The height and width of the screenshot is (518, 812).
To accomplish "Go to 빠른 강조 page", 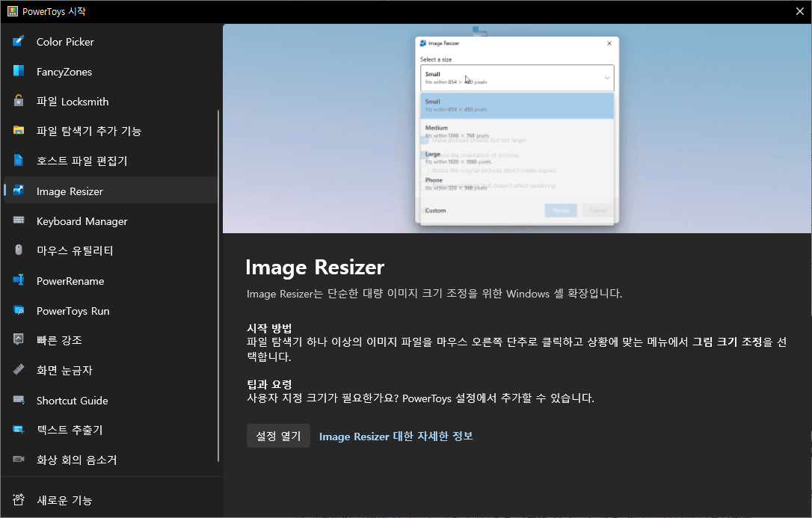I will coord(111,340).
